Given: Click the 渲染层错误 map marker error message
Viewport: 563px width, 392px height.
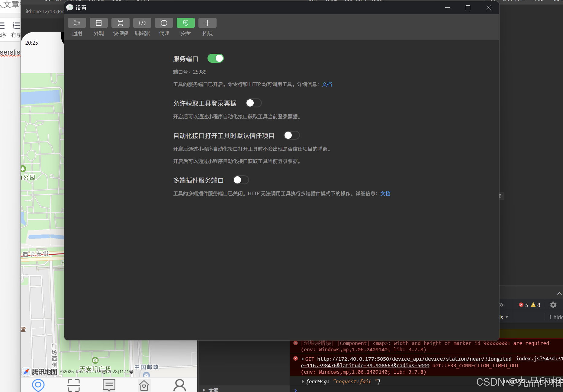Looking at the screenshot, I should 425,346.
